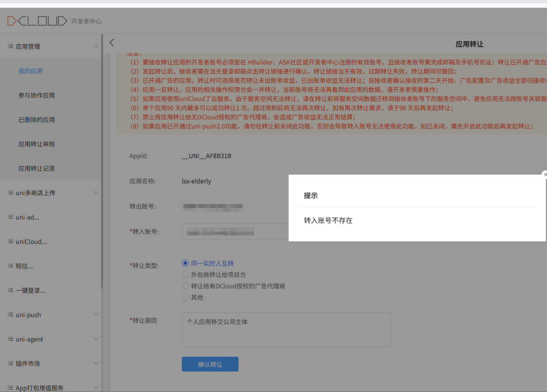This screenshot has height=392, width=547.
Task: Click list icon beside App打包增值服务
Action: [x=10, y=388]
